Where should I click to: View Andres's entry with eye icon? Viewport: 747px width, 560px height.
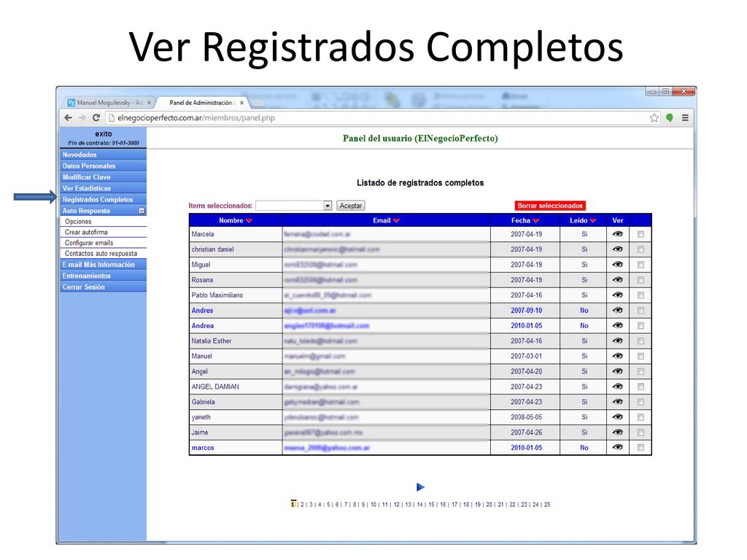(618, 310)
